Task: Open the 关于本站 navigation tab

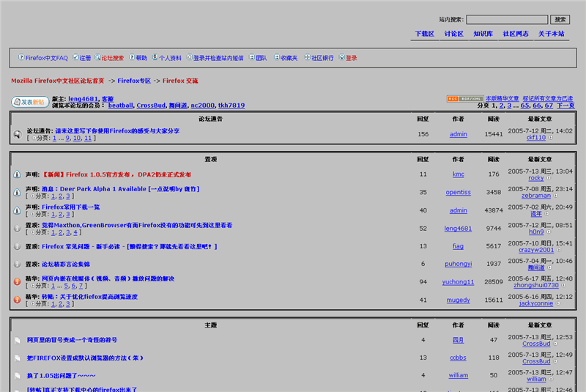Action: click(552, 34)
